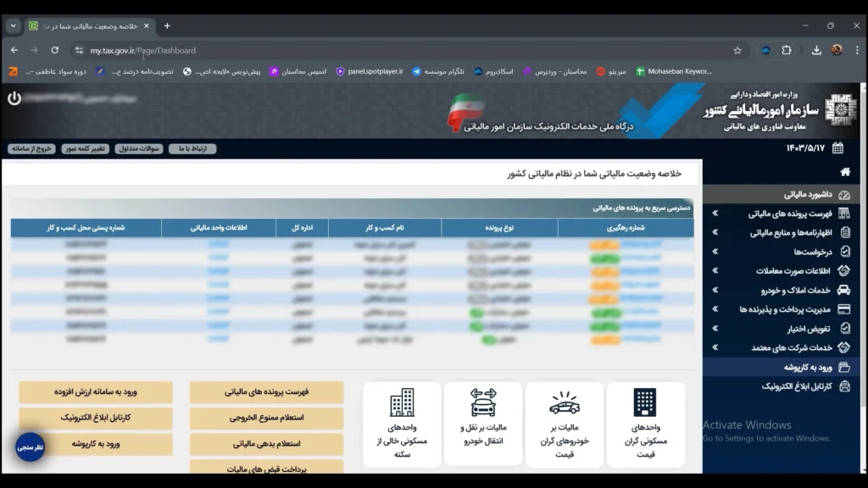Click سوالات متداول button

(139, 148)
